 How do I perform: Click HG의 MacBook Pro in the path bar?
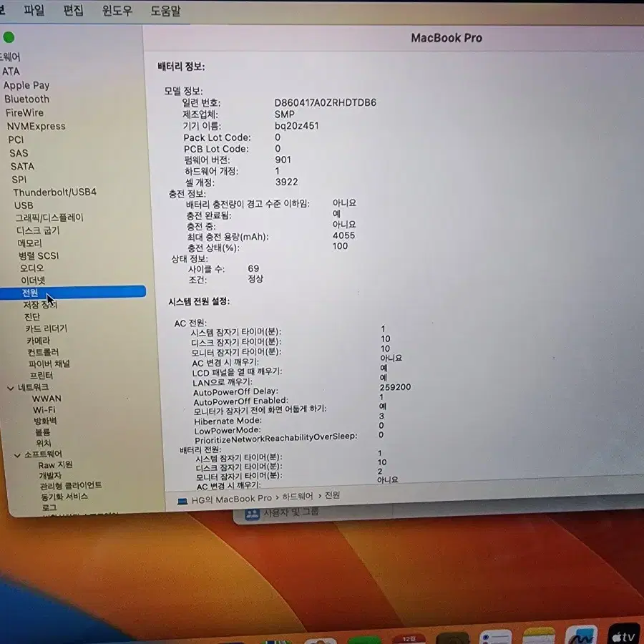[x=232, y=499]
